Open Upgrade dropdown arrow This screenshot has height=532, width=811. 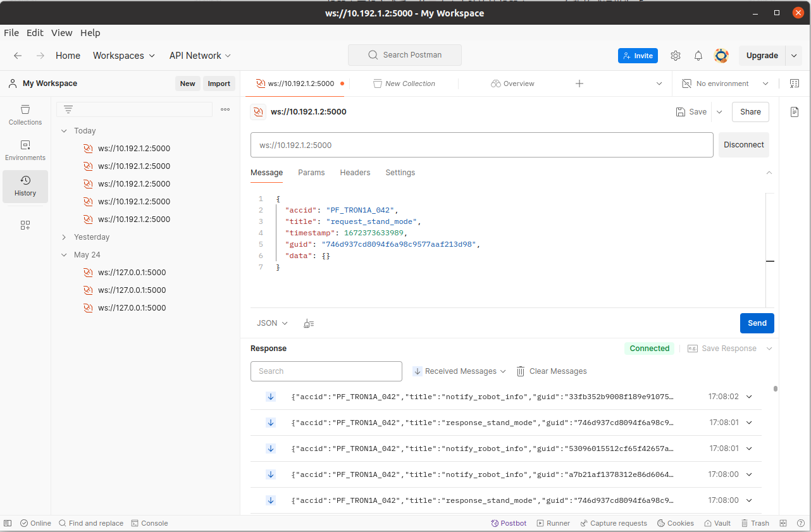(x=794, y=56)
